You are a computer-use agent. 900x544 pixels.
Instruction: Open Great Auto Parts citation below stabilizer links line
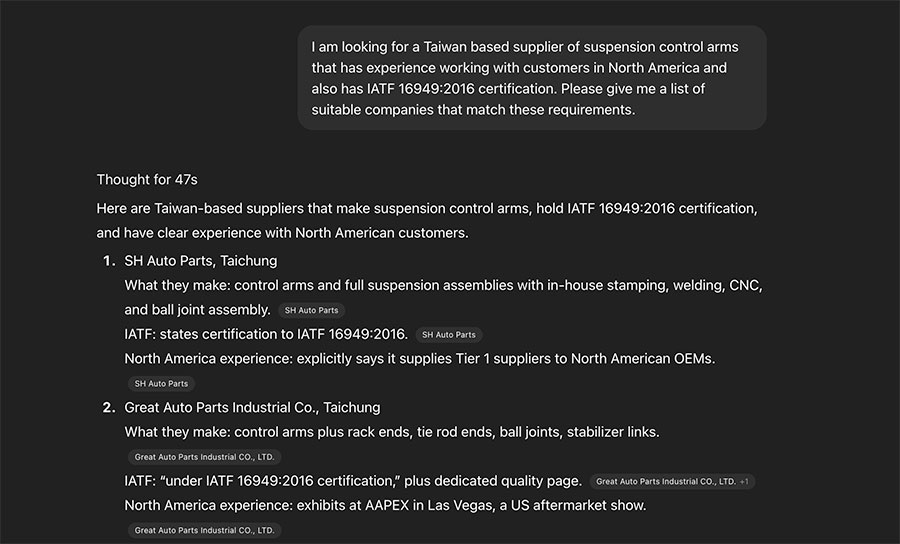(204, 457)
